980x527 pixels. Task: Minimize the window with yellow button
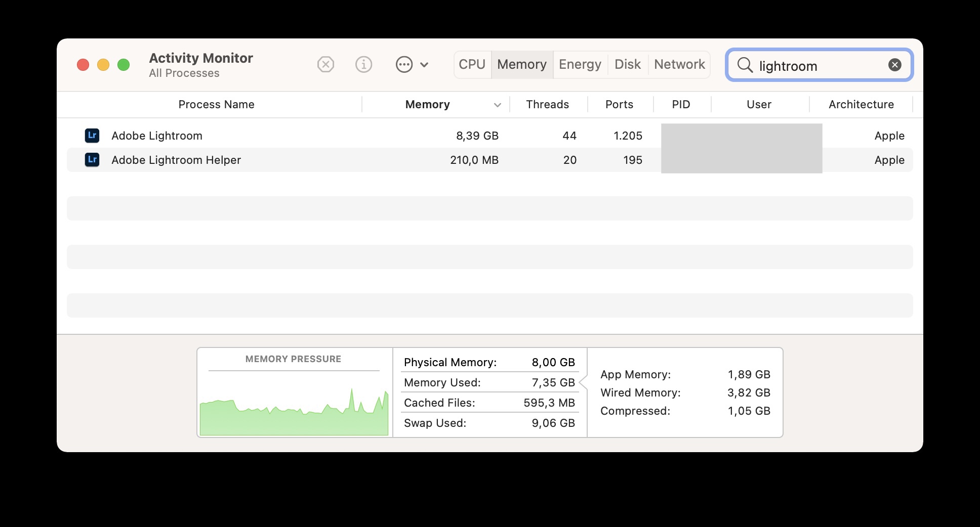coord(103,65)
